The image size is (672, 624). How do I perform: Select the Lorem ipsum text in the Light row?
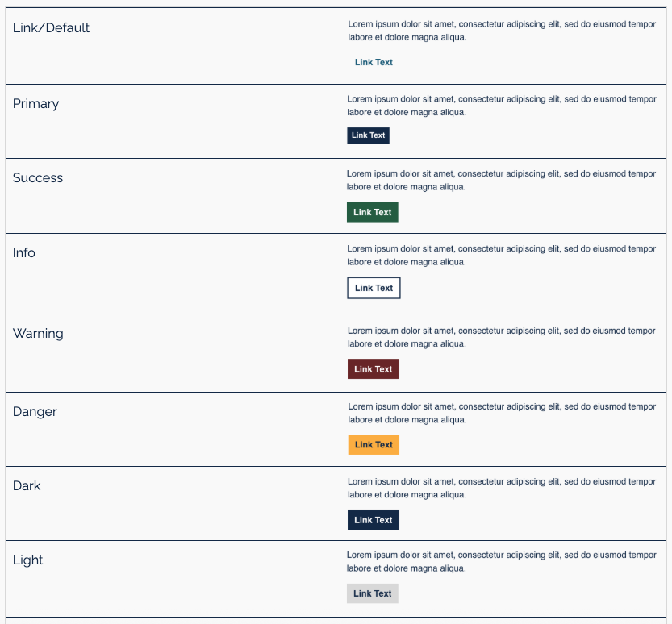tap(501, 561)
